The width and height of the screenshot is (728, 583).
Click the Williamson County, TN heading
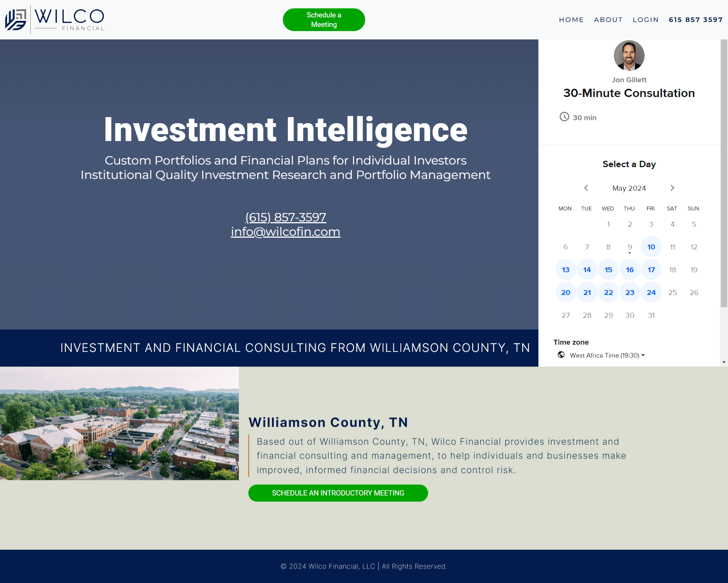pyautogui.click(x=328, y=422)
